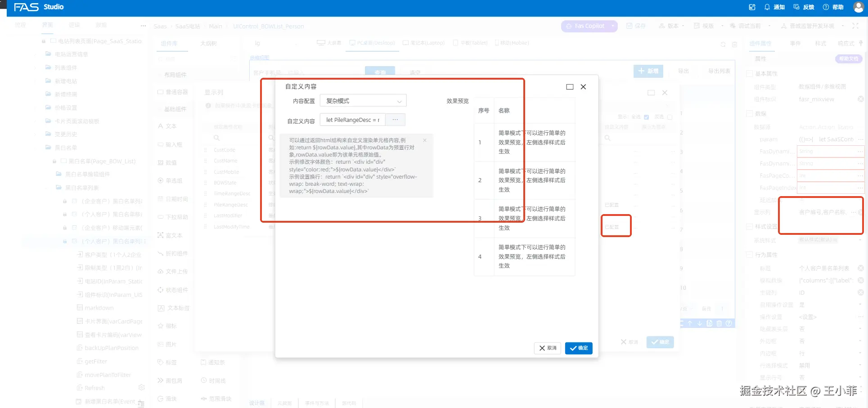The image size is (868, 408).
Task: Click the move-up arrow in 显示列 toolbar
Action: (x=690, y=323)
